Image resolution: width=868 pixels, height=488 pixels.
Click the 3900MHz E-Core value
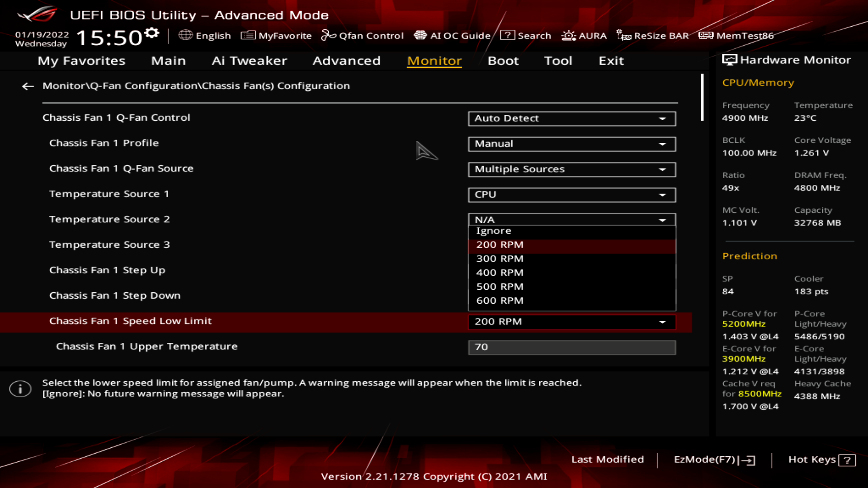click(744, 359)
